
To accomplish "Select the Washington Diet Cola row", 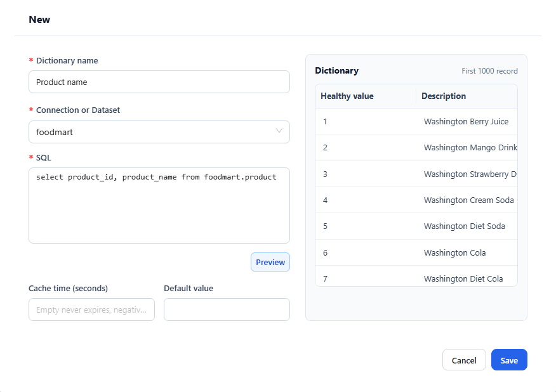I will click(416, 277).
